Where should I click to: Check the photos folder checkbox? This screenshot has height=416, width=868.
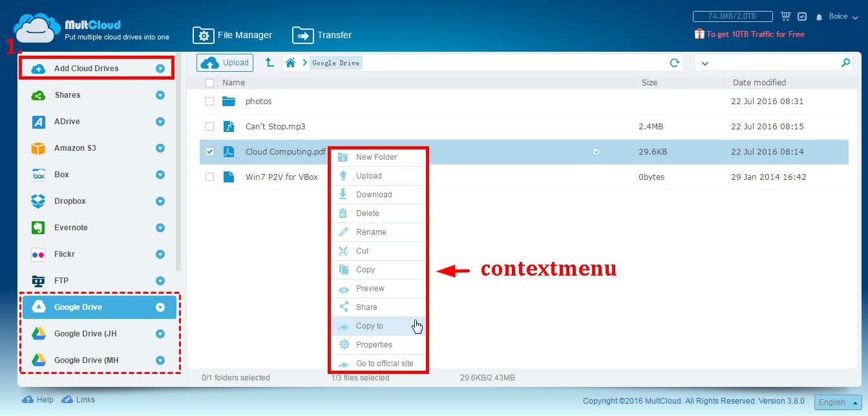[209, 101]
